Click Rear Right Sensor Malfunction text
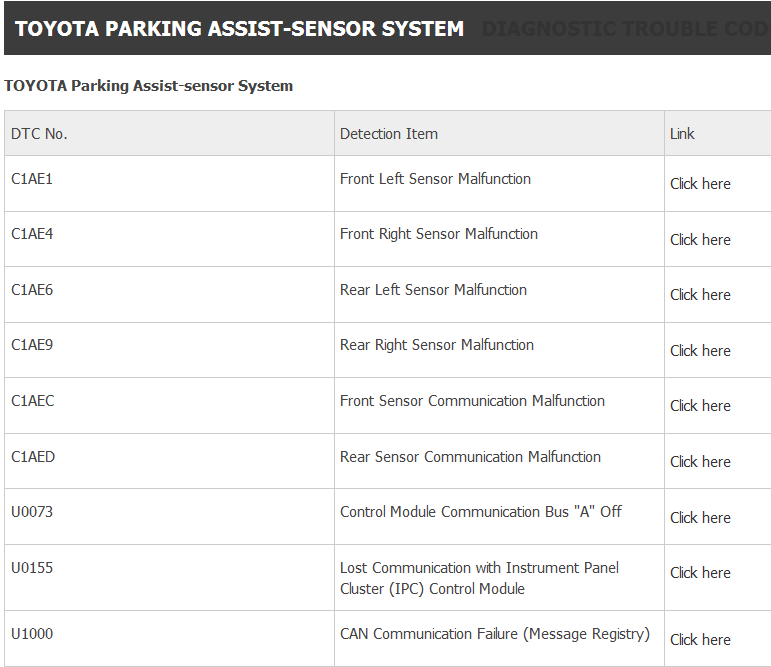This screenshot has height=667, width=771. 437,345
